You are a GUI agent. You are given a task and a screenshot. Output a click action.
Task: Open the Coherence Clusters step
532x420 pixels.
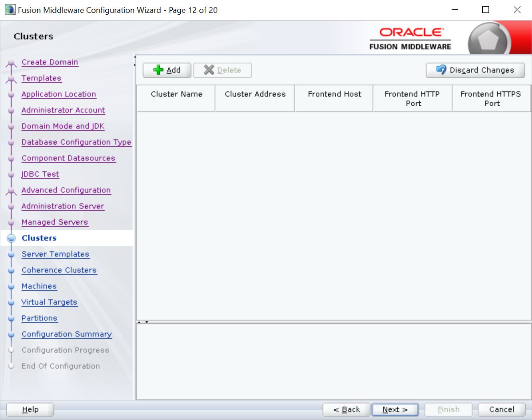59,270
